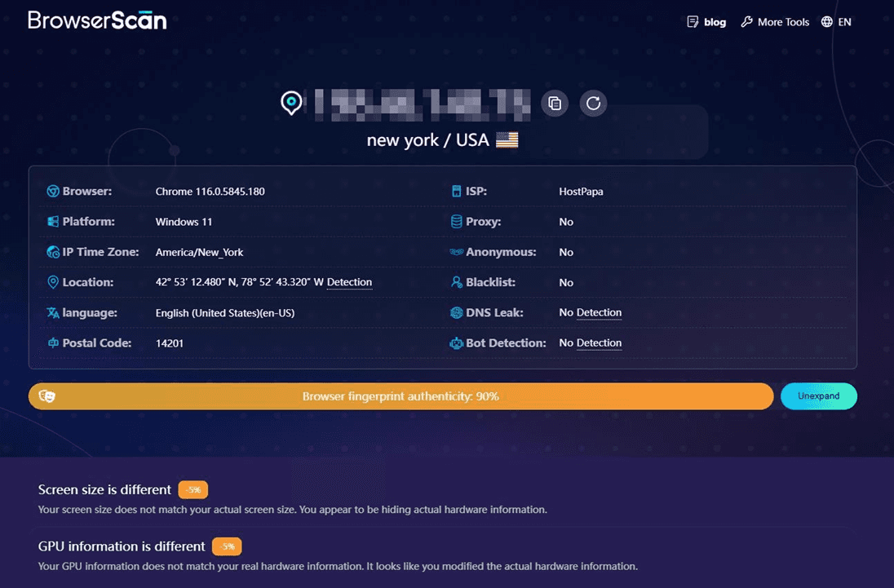Image resolution: width=894 pixels, height=588 pixels.
Task: Click the globe language icon
Action: click(x=827, y=22)
